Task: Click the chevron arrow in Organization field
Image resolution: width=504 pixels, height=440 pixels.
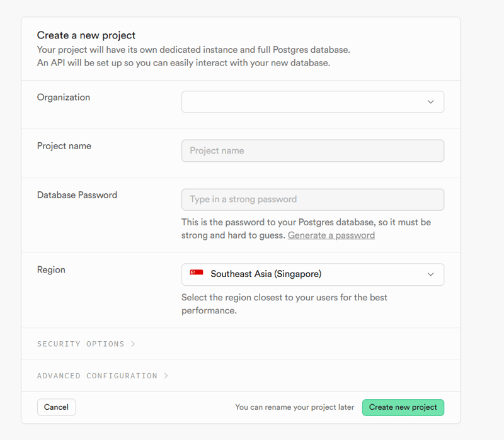Action: click(430, 102)
